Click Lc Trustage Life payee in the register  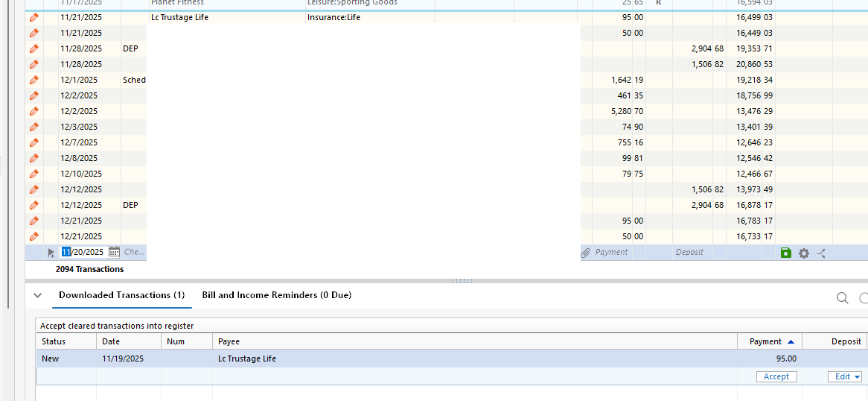click(x=180, y=18)
